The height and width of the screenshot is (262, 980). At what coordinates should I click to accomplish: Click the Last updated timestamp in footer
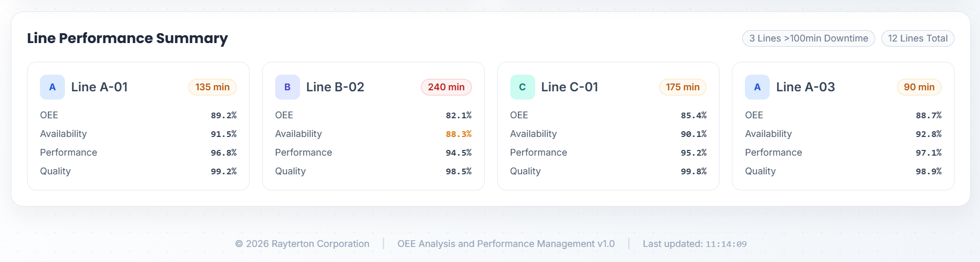point(726,244)
